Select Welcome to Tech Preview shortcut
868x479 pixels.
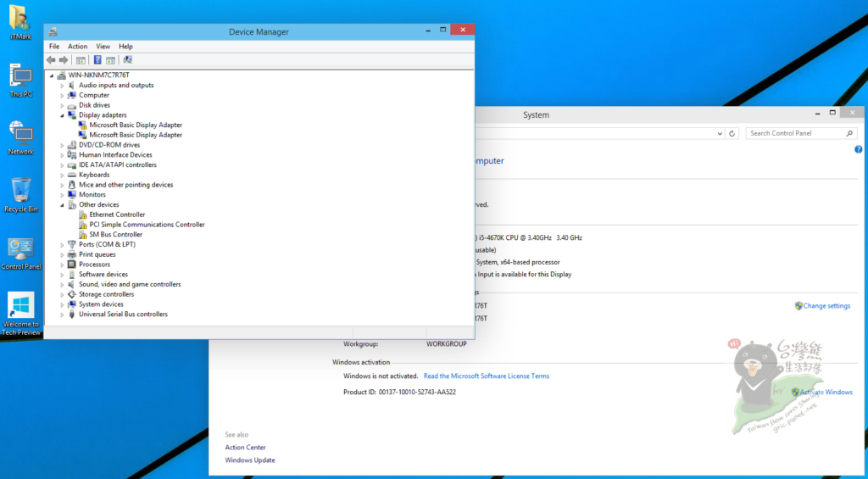21,314
